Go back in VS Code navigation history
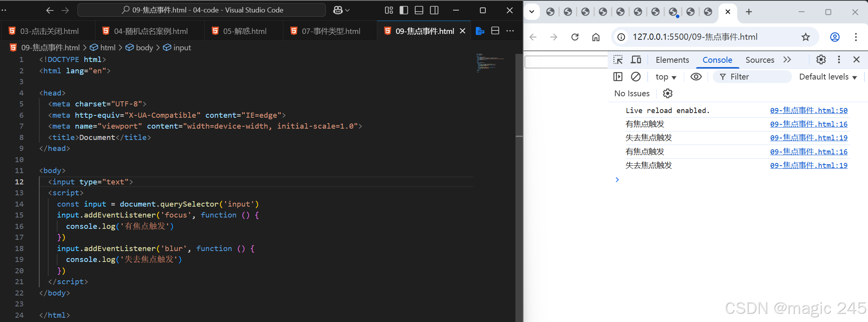The width and height of the screenshot is (868, 322). pyautogui.click(x=49, y=11)
